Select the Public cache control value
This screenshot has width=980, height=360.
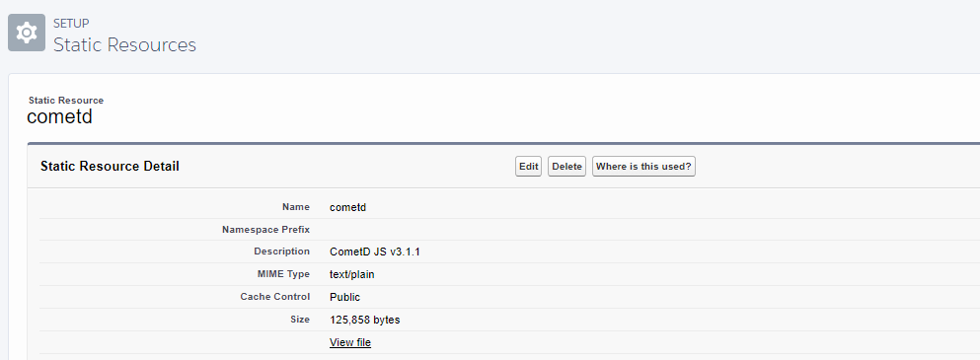point(344,297)
